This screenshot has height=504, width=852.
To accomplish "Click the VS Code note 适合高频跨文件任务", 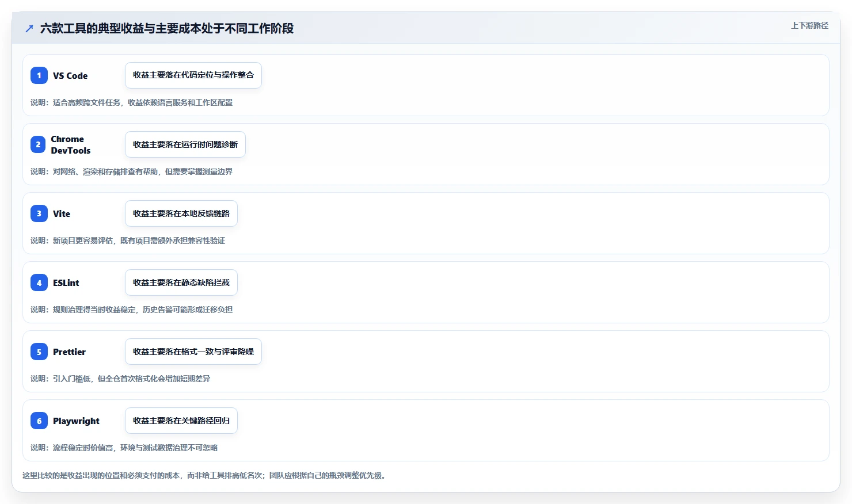I will (132, 102).
